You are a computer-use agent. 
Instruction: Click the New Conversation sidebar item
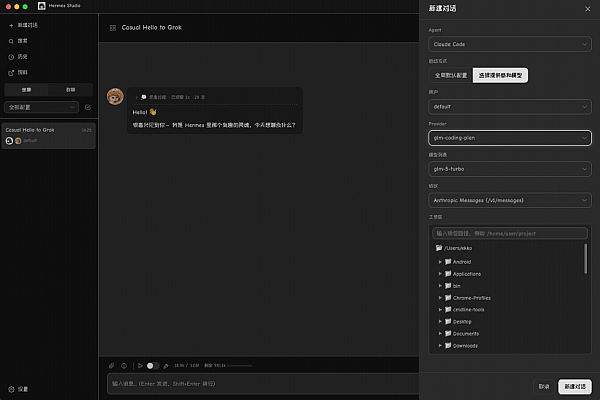28,25
